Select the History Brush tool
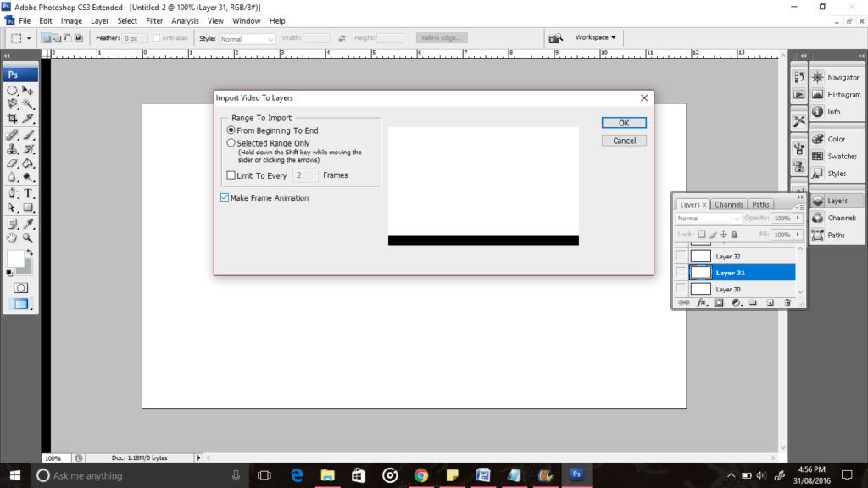The width and height of the screenshot is (868, 488). [28, 149]
